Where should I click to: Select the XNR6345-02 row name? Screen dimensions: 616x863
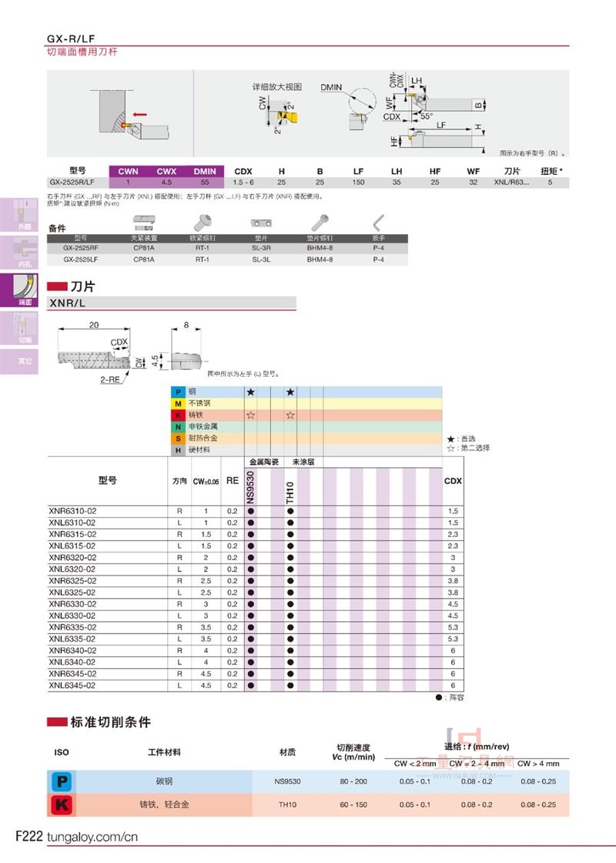72,673
